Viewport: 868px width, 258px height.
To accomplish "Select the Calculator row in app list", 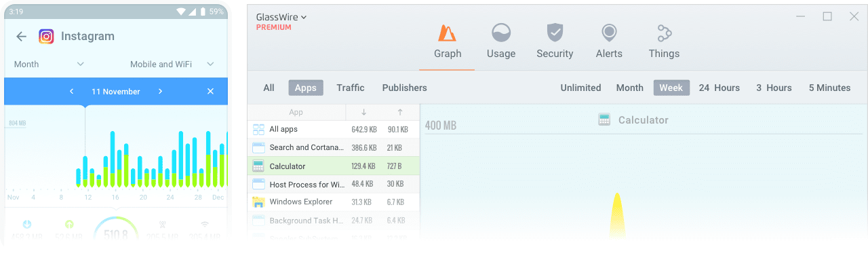I will click(x=334, y=166).
